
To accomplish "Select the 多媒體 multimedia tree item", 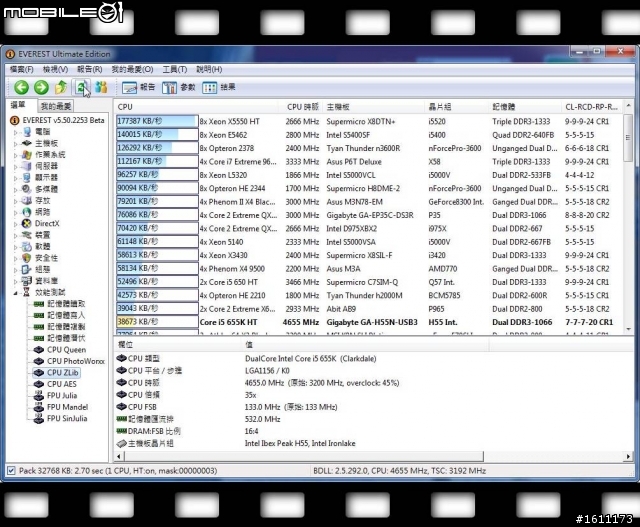I will coord(40,189).
